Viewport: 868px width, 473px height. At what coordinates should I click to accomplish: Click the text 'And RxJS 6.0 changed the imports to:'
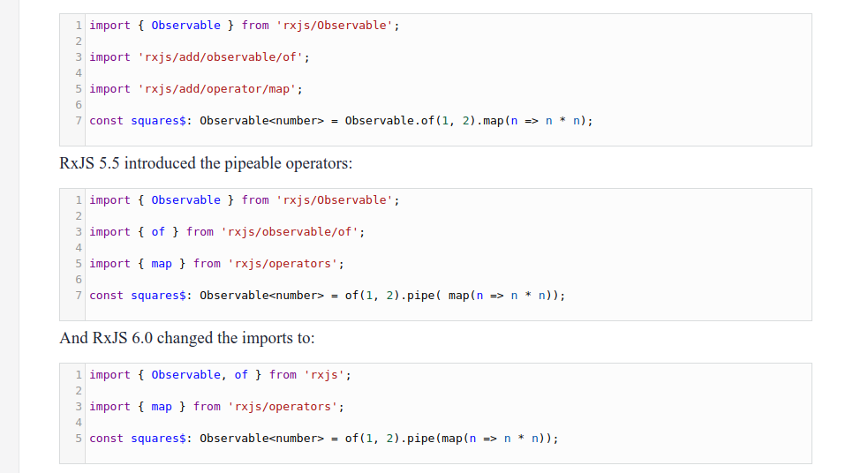[187, 338]
